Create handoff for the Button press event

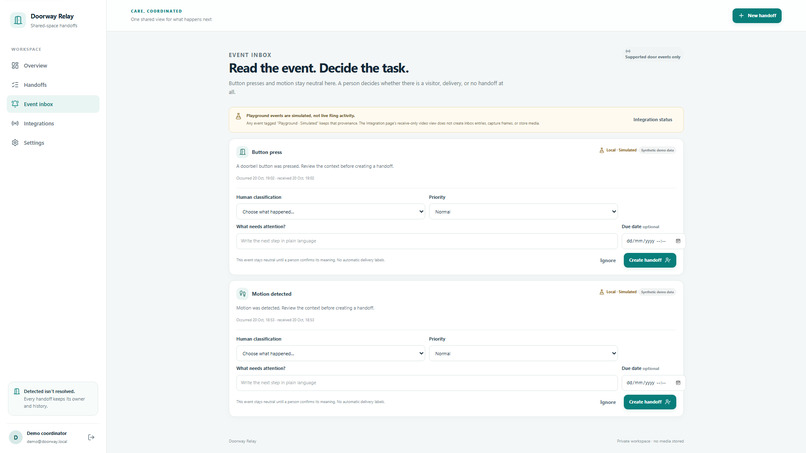click(x=650, y=261)
